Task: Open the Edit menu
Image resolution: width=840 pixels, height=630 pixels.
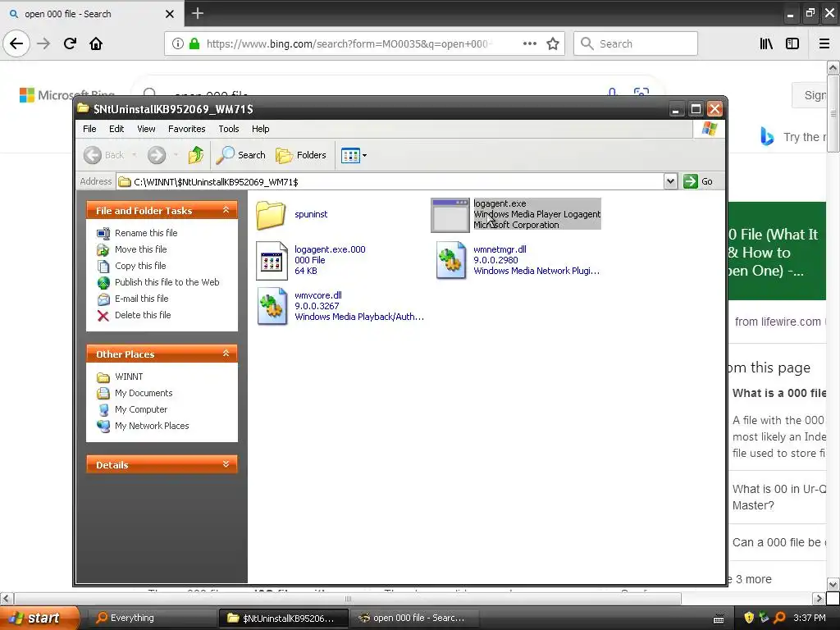Action: click(116, 129)
